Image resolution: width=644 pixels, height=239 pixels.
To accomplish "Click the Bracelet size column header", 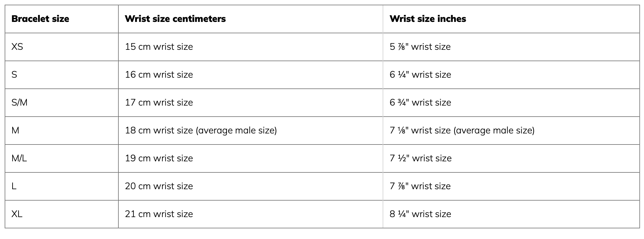I will tap(40, 19).
